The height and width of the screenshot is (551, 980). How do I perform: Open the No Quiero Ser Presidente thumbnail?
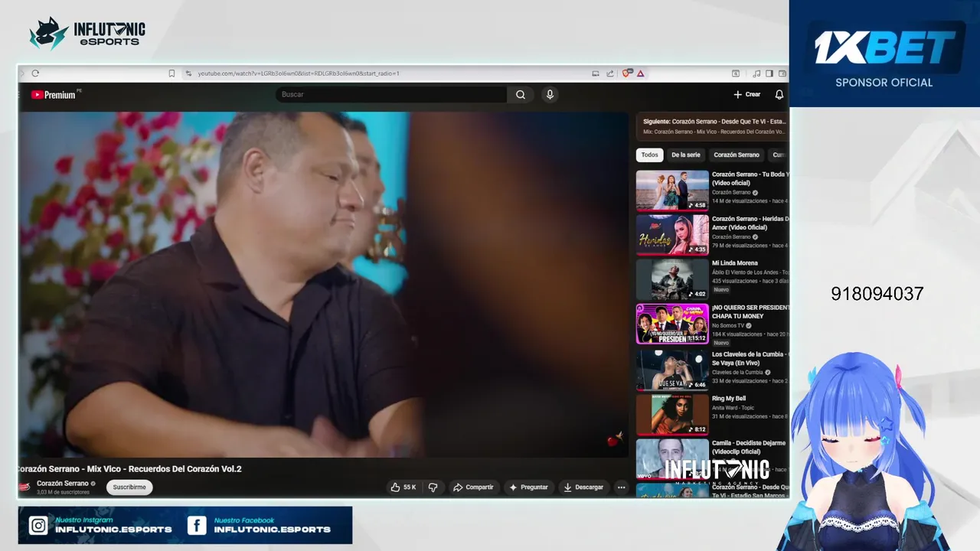[672, 324]
